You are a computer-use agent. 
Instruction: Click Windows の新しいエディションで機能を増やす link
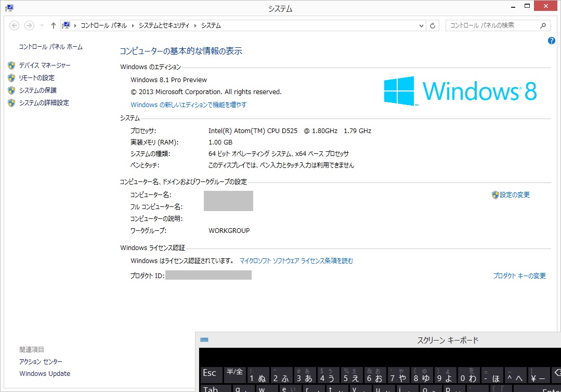tap(189, 105)
